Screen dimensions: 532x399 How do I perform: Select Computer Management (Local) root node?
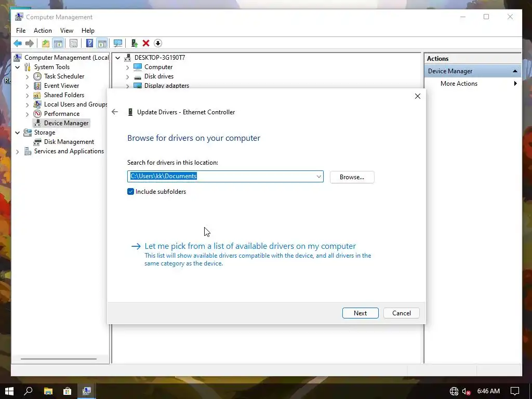tap(66, 58)
